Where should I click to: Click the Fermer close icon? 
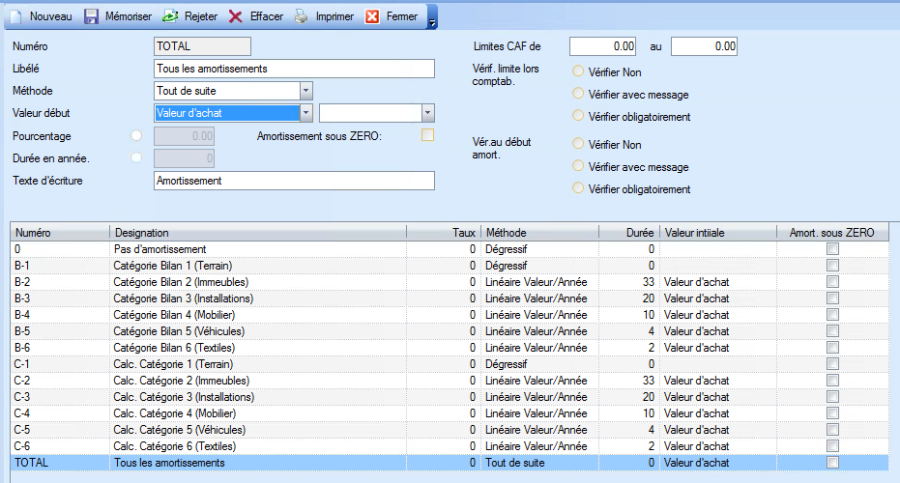tap(372, 17)
